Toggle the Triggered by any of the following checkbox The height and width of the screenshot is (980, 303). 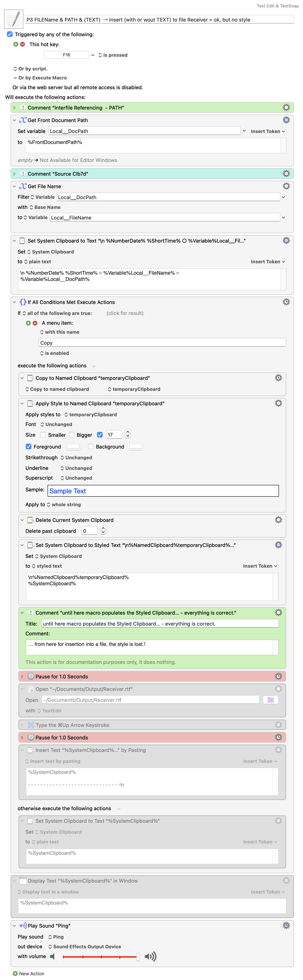[x=10, y=34]
